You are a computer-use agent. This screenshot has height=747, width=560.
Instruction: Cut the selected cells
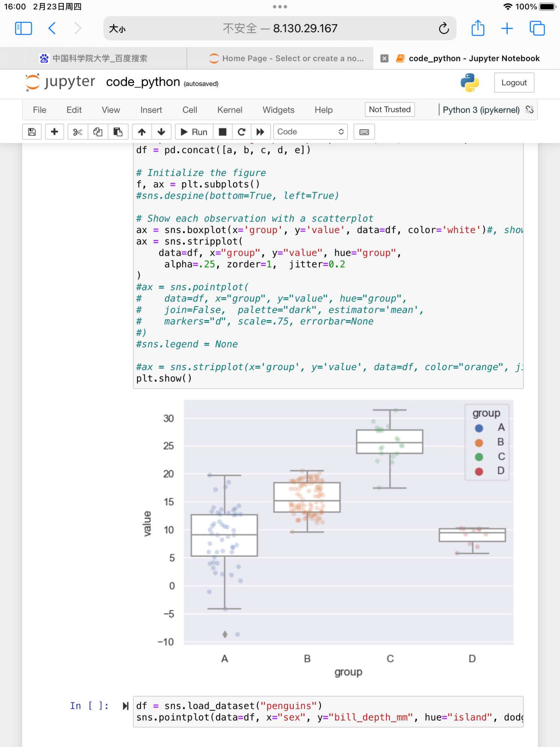[x=78, y=132]
